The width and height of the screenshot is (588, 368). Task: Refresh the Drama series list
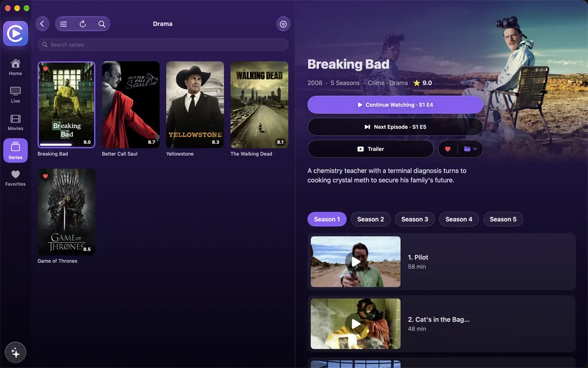point(83,24)
